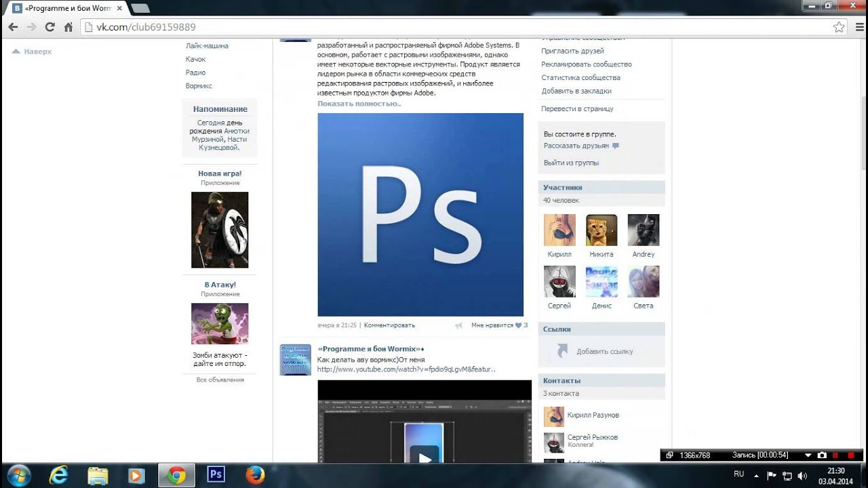Open the recorder dropdown arrow near camera
Viewport: 868px width, 488px height.
808,455
